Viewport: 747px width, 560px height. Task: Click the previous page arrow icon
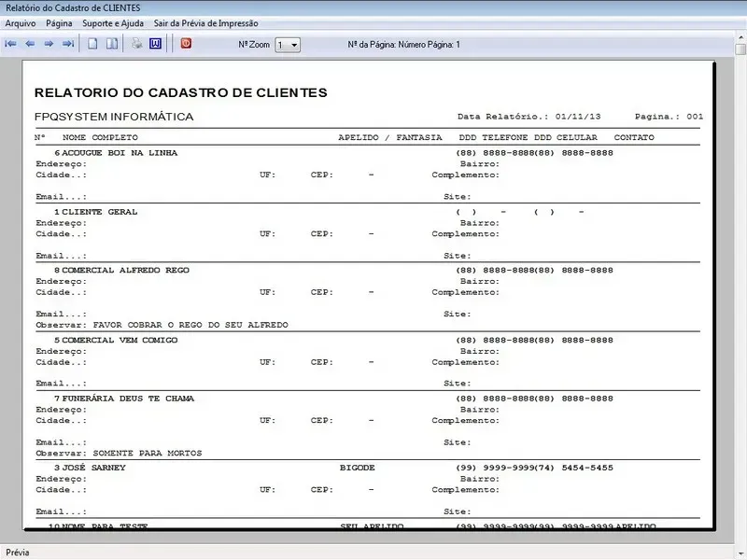pos(30,44)
